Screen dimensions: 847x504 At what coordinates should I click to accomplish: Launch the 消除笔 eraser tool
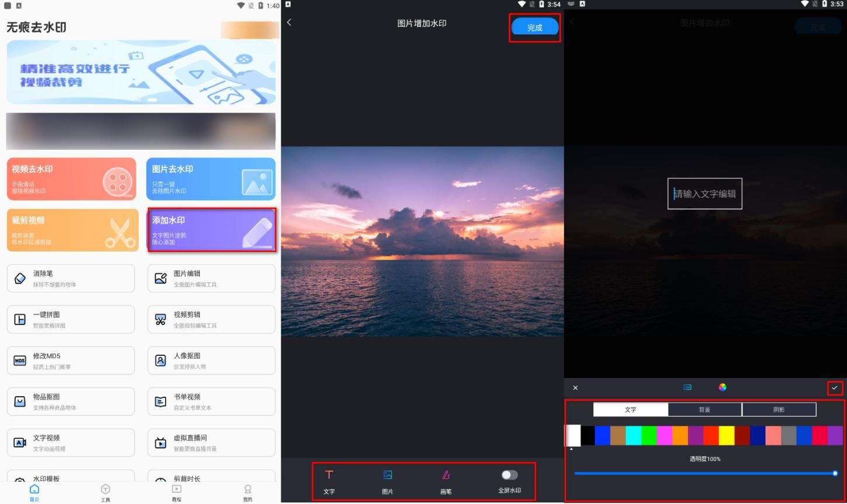(71, 278)
